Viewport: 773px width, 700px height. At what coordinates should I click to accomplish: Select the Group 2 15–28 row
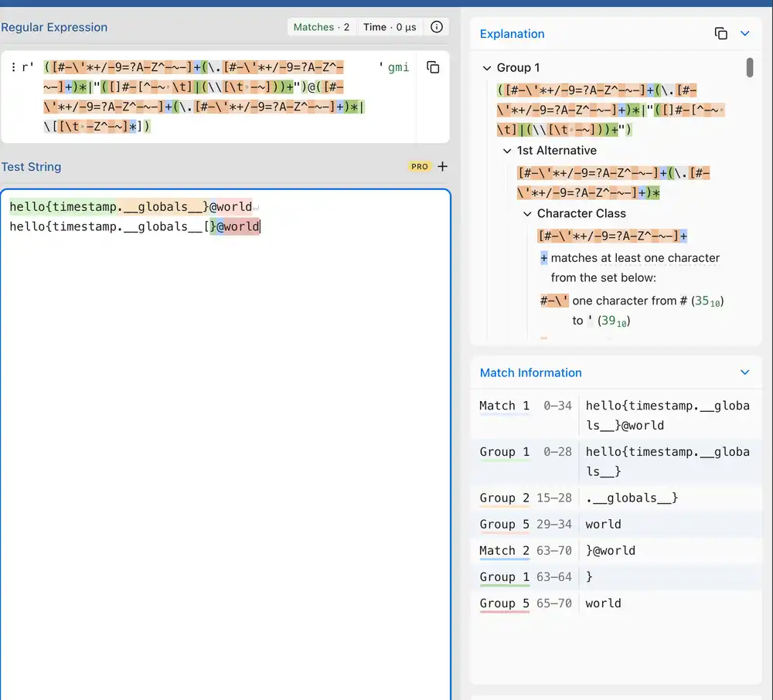[616, 498]
